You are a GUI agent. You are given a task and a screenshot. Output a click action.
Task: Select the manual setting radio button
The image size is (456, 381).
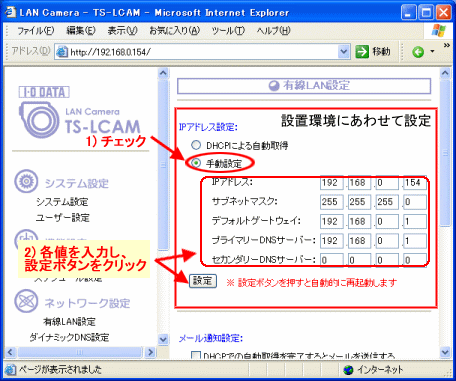(x=196, y=163)
